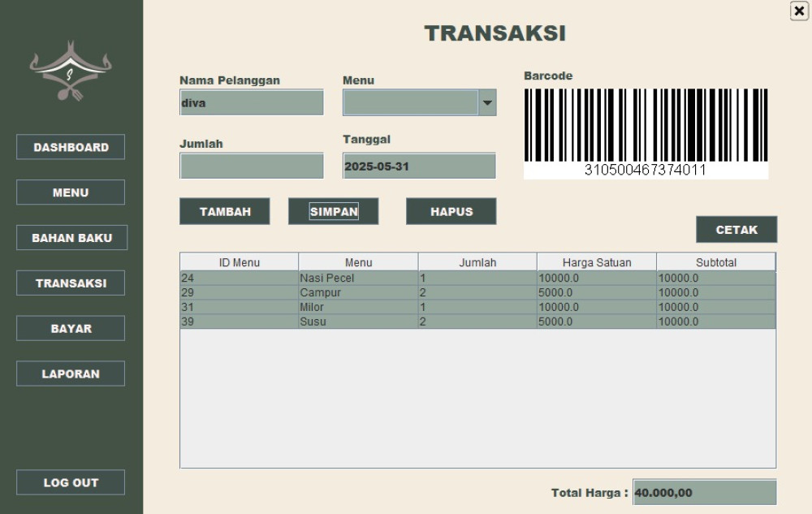Click the Tanggal date field

(420, 166)
